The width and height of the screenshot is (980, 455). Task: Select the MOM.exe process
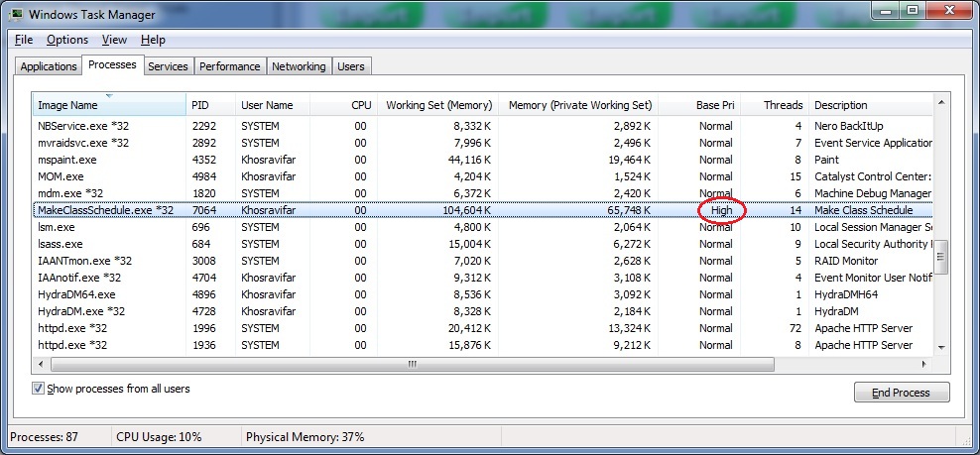click(482, 176)
